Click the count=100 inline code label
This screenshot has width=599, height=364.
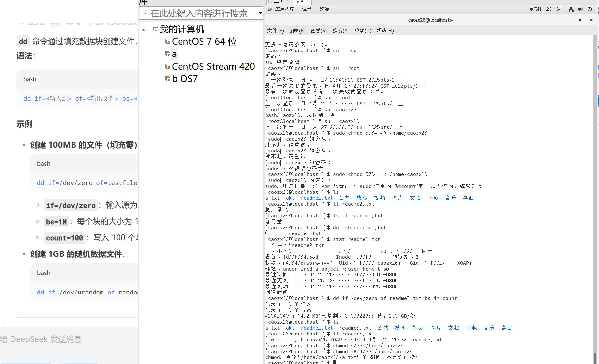(x=64, y=238)
